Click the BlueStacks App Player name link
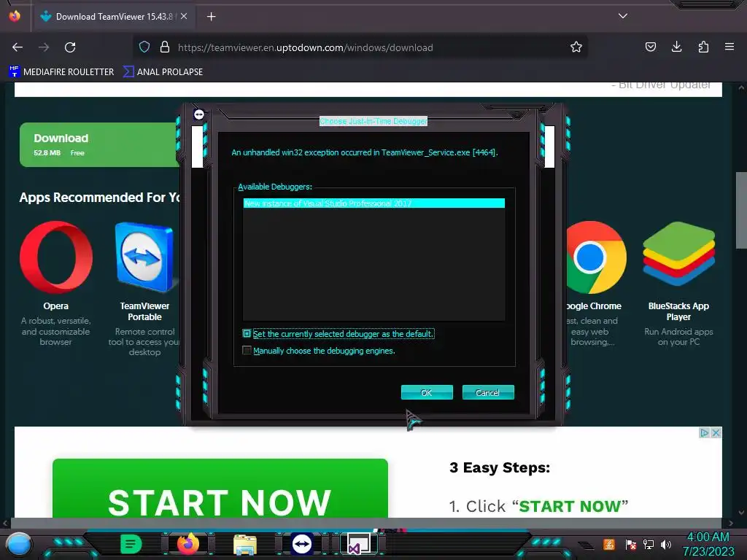Screen dimensions: 747x560 678,311
